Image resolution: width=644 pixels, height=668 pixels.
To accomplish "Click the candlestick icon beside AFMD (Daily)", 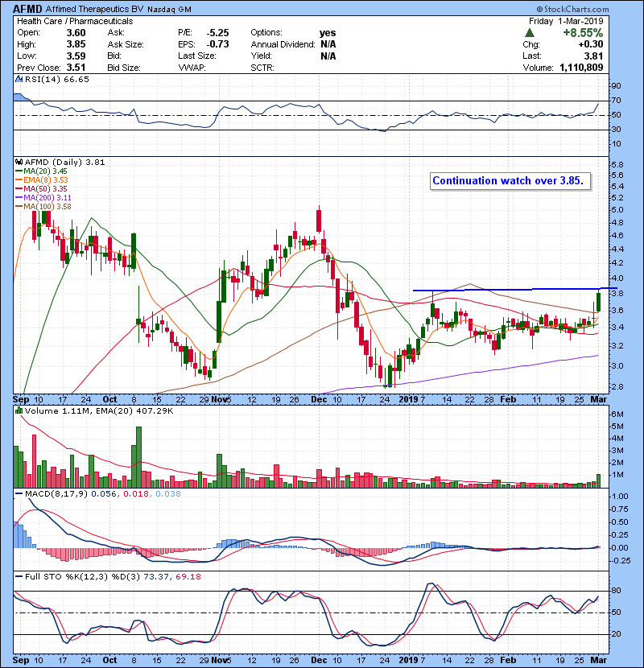I will pos(19,162).
